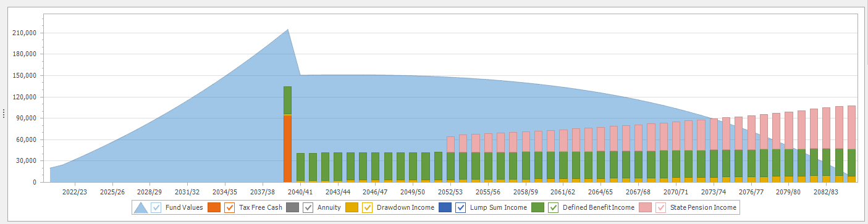Uncheck the Fund Values series checkbox

156,207
